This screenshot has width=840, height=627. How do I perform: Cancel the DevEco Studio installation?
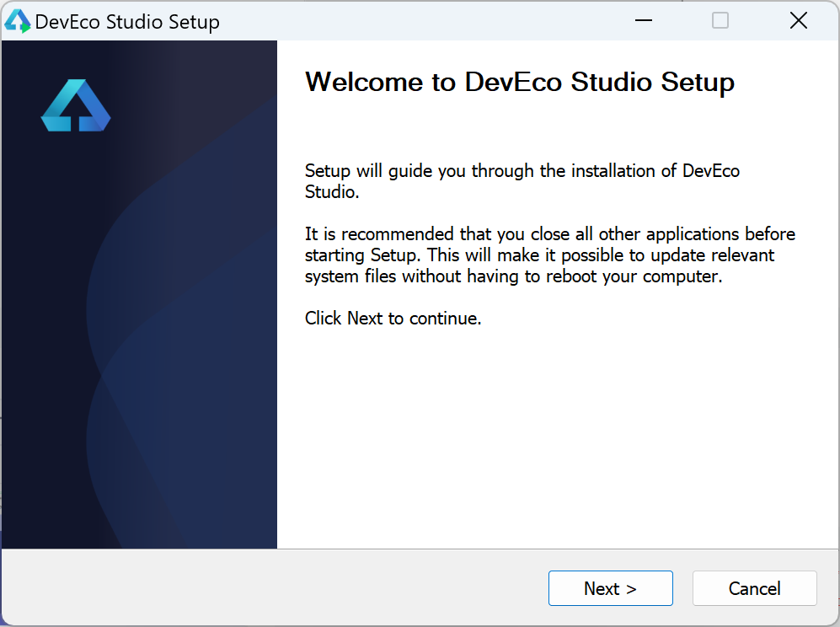754,588
